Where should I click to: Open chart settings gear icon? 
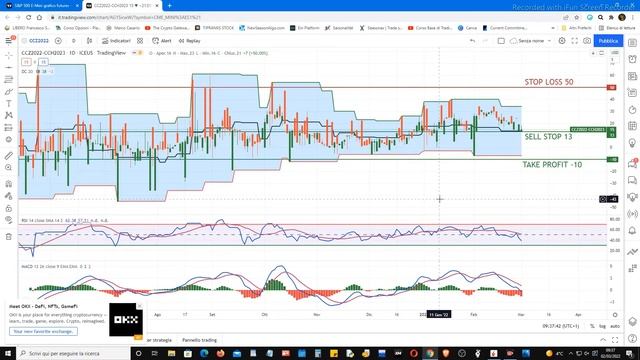click(x=562, y=41)
